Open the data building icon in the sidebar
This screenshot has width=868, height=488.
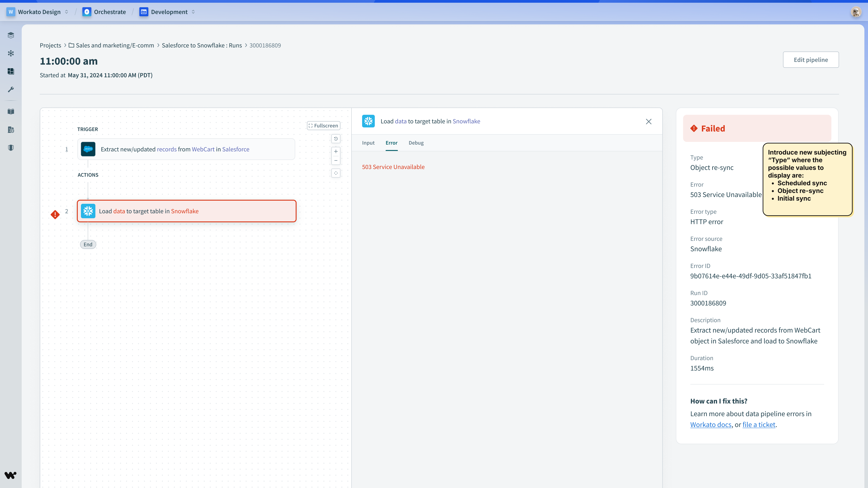click(11, 130)
